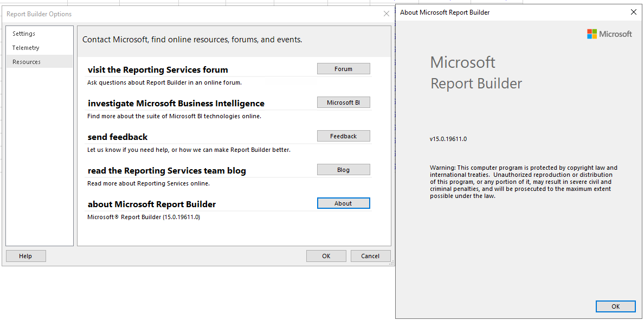Click the "send feedback" heading
The height and width of the screenshot is (320, 644).
(118, 137)
